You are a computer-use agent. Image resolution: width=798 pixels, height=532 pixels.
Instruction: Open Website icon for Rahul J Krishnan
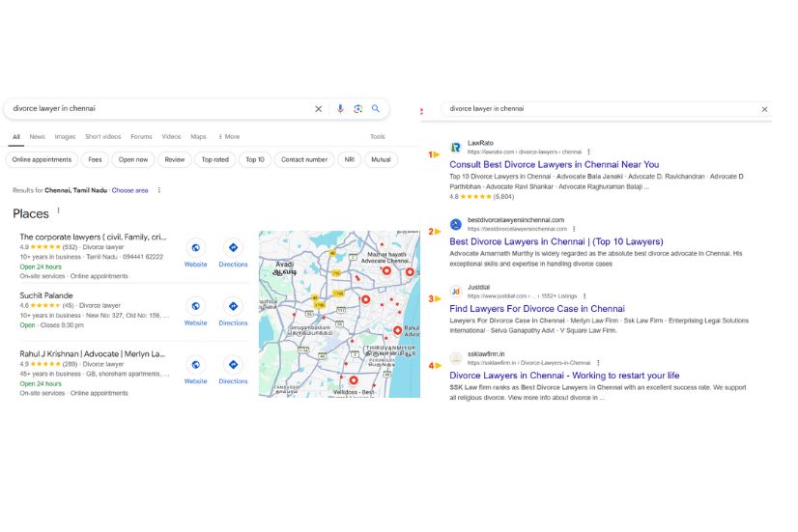pyautogui.click(x=195, y=365)
